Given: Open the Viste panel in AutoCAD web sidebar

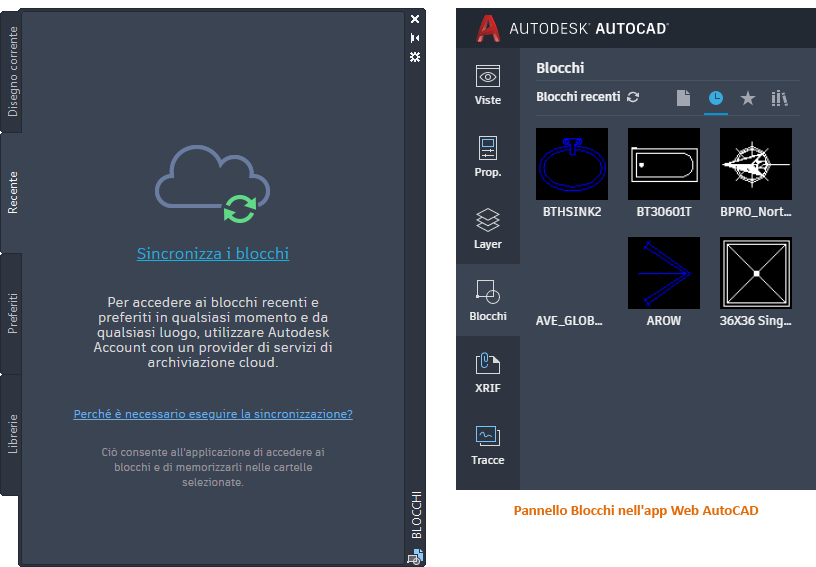Looking at the screenshot, I should (x=488, y=85).
